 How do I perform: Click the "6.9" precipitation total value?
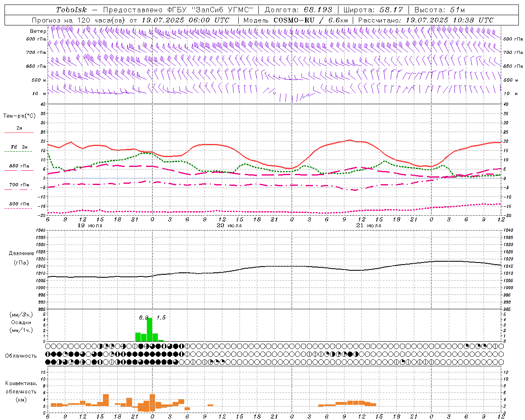tap(144, 317)
